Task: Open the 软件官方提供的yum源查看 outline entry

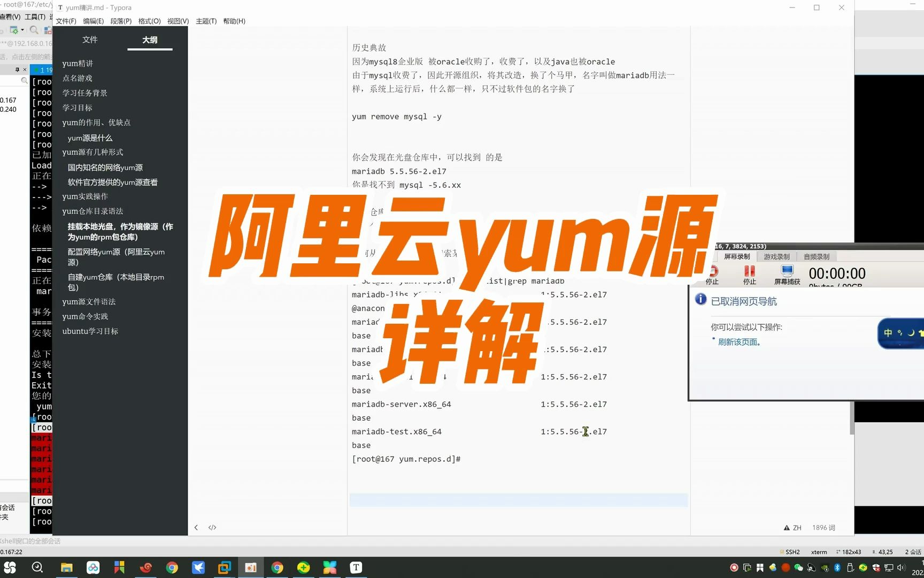Action: click(113, 182)
